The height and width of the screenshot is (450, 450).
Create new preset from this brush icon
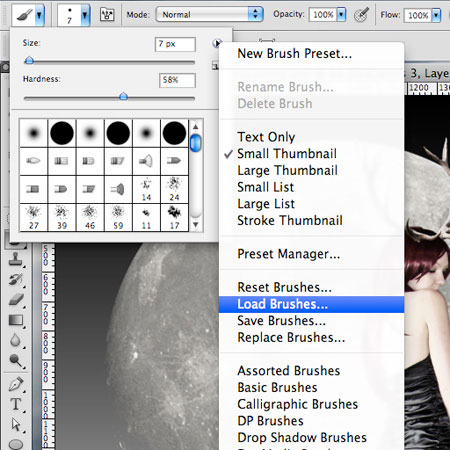[216, 65]
